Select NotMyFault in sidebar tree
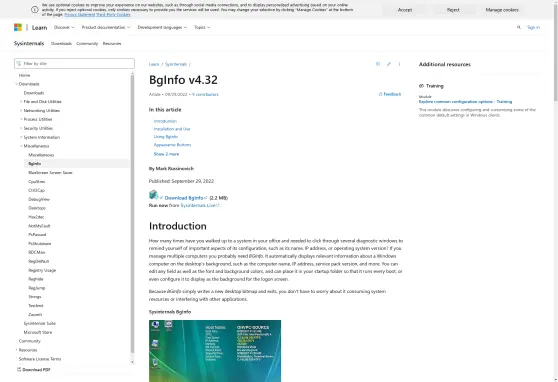The height and width of the screenshot is (382, 558). click(x=39, y=226)
